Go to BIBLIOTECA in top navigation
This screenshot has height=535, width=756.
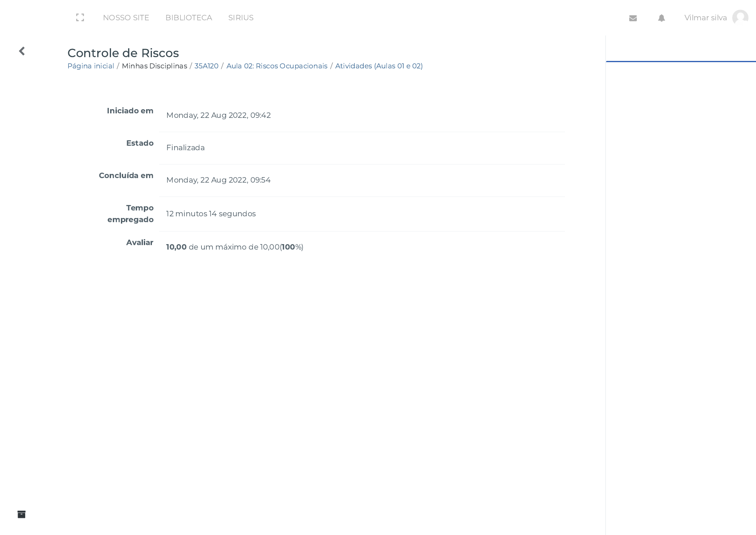point(188,18)
